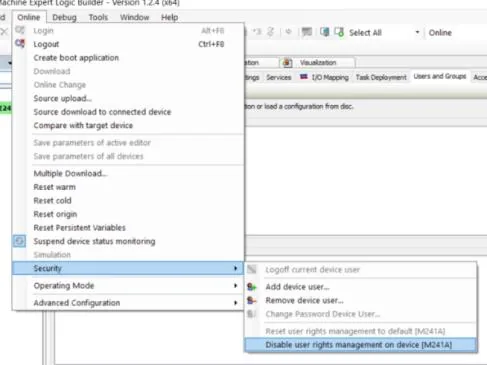Screen dimensions: 487x365
Task: Choose Remove device user... in Security submenu
Action: tap(361, 300)
